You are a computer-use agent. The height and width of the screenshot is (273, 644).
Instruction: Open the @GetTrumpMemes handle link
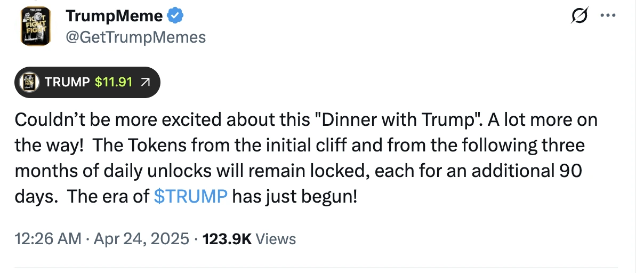pos(135,37)
